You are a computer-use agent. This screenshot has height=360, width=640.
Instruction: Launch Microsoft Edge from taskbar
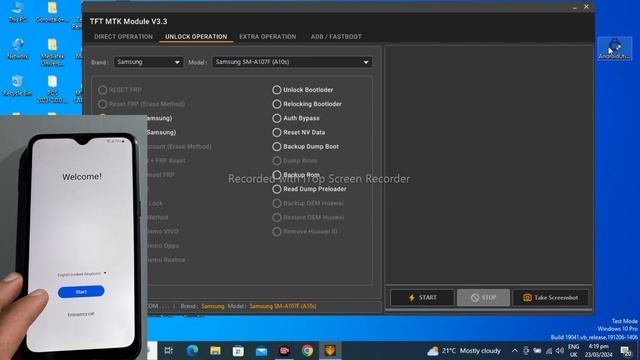[192, 350]
